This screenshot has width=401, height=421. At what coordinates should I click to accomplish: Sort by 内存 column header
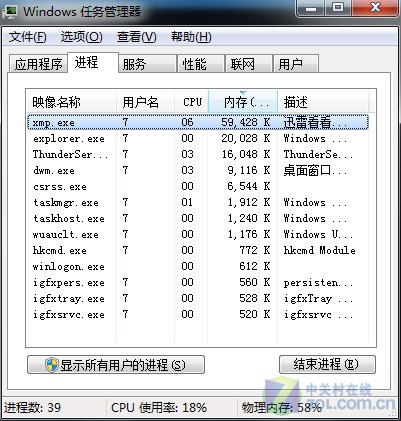coord(243,102)
